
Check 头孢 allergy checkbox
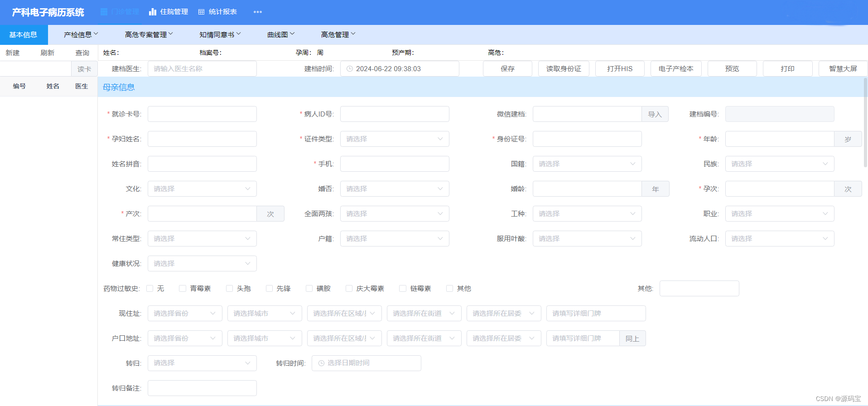(230, 288)
